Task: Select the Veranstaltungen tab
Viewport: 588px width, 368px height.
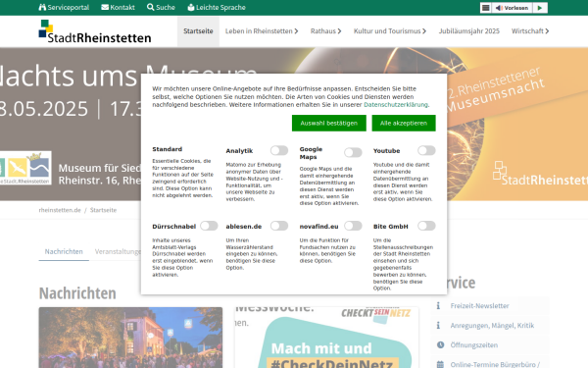Action: 118,251
